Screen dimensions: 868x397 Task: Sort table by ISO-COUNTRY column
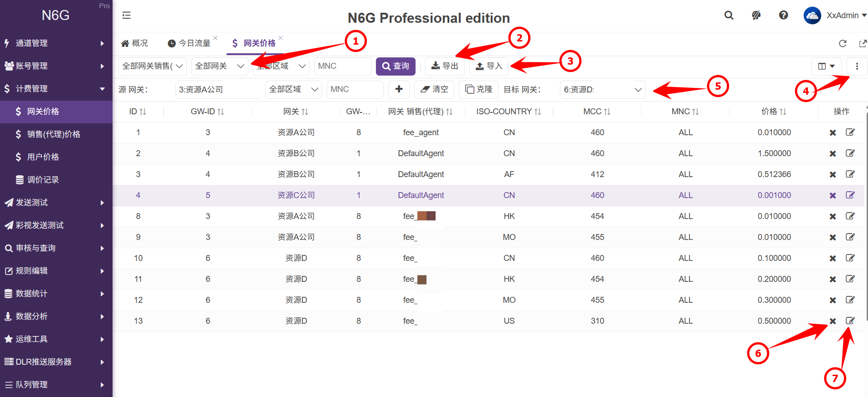(x=538, y=112)
